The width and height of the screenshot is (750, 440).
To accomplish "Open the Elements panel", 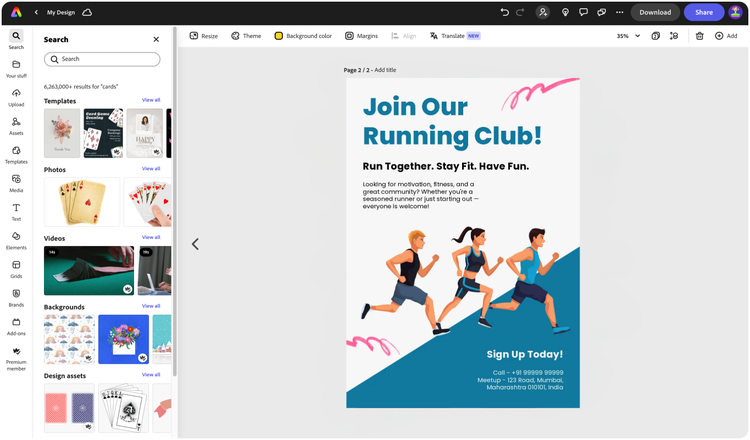I will [16, 241].
